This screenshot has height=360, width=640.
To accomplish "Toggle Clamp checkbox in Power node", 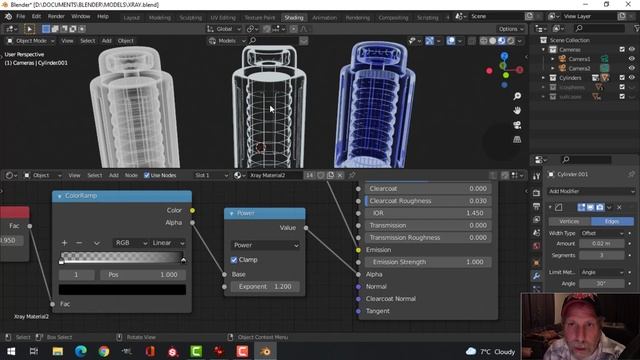I will 234,260.
